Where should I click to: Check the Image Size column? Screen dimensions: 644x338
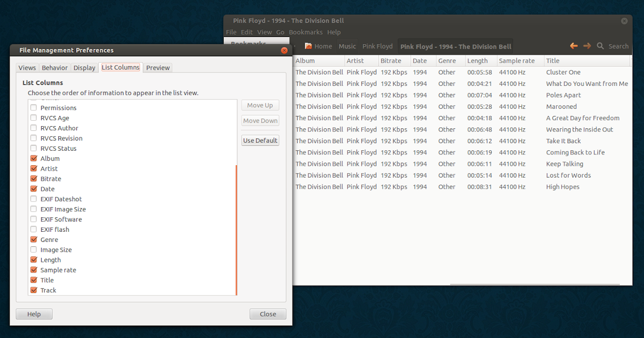point(34,249)
